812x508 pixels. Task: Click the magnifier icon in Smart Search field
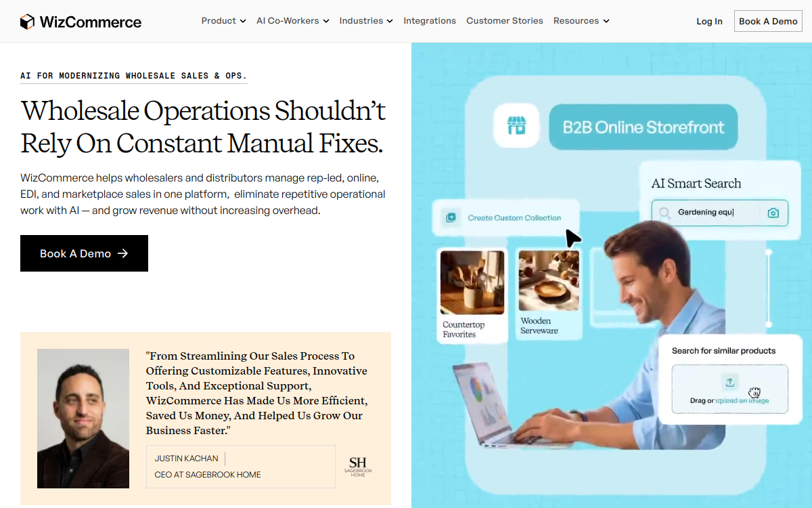coord(665,213)
